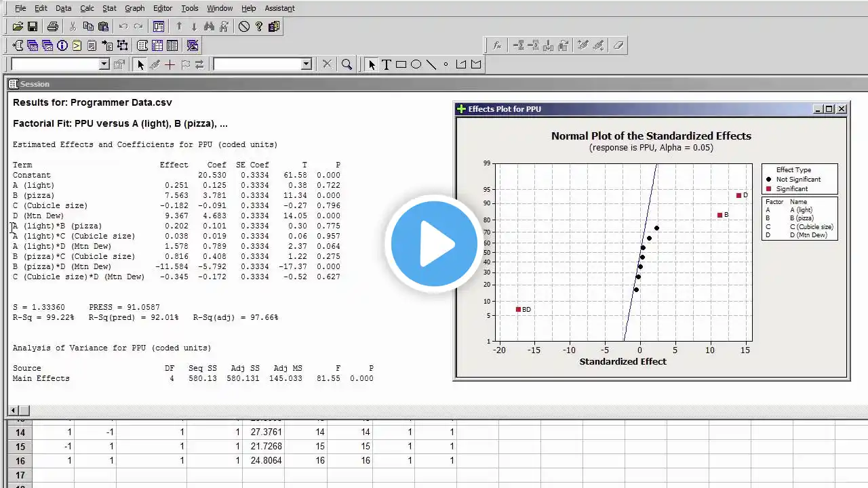Image resolution: width=868 pixels, height=488 pixels.
Task: Click the Edit Last Dialog toolbar icon
Action: click(x=159, y=26)
